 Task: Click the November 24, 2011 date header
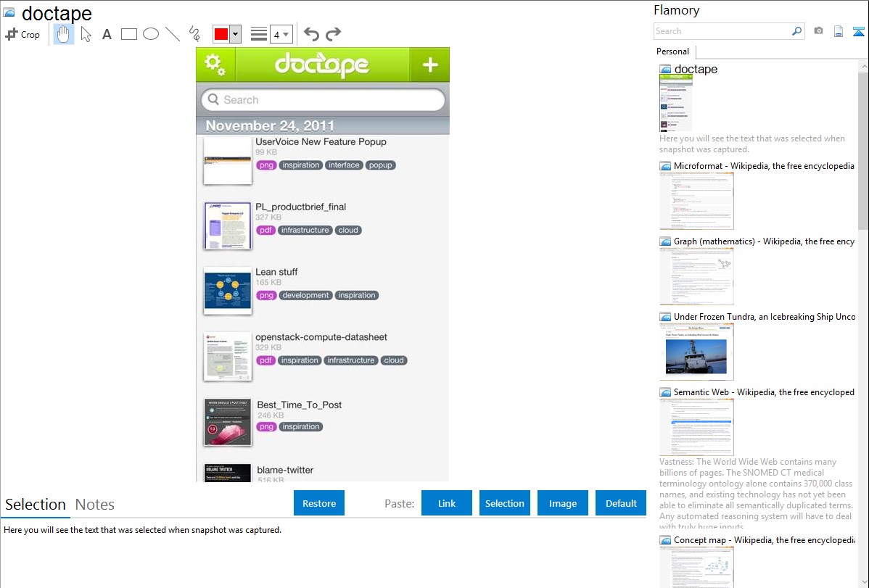[270, 126]
